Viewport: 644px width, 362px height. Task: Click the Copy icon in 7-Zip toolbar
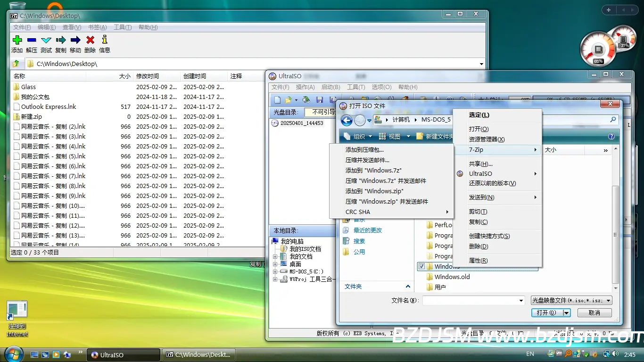click(x=61, y=40)
